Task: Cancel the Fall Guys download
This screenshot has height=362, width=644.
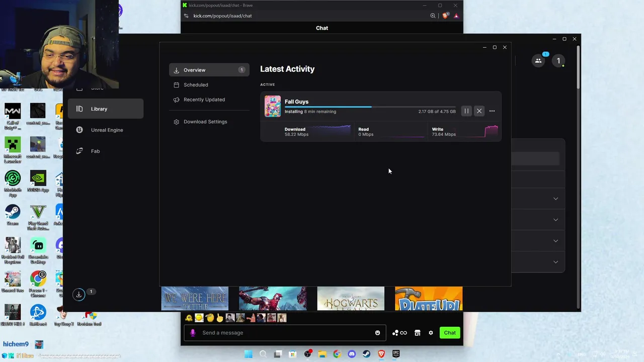Action: (479, 111)
